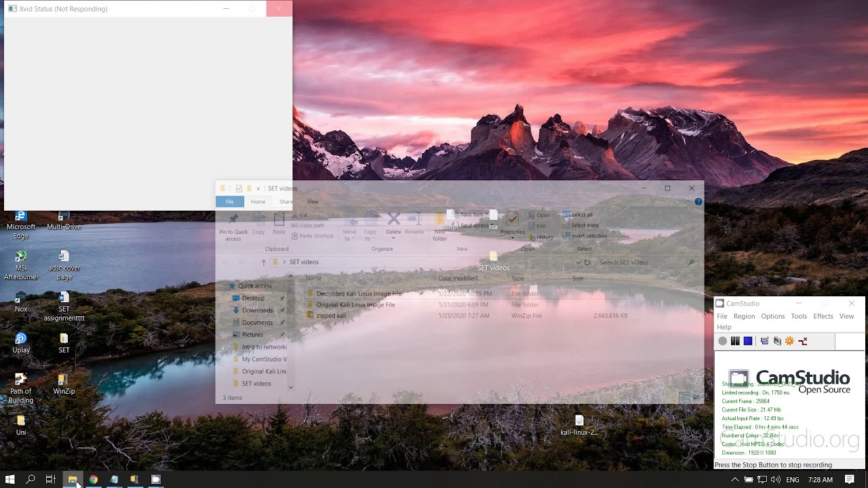Viewport: 868px width, 488px height.
Task: Open CamStudio's orange gear options icon
Action: 790,341
